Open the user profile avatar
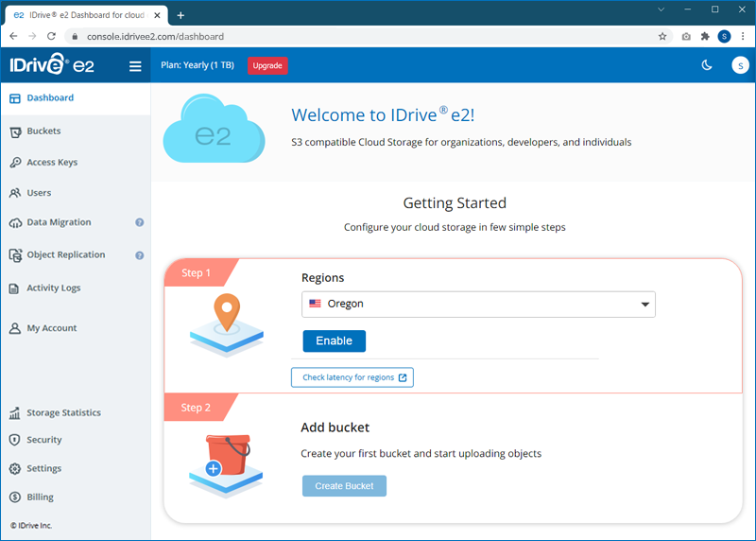This screenshot has height=541, width=756. tap(740, 65)
